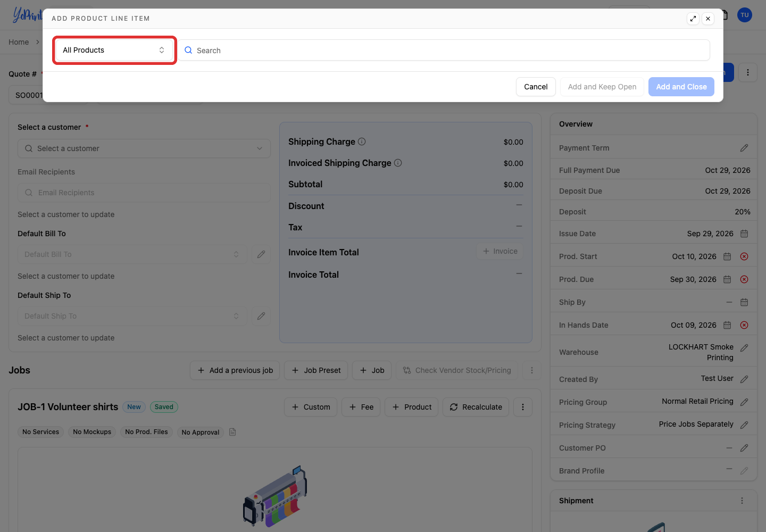Image resolution: width=766 pixels, height=532 pixels.
Task: Click the product Search field
Action: click(444, 50)
